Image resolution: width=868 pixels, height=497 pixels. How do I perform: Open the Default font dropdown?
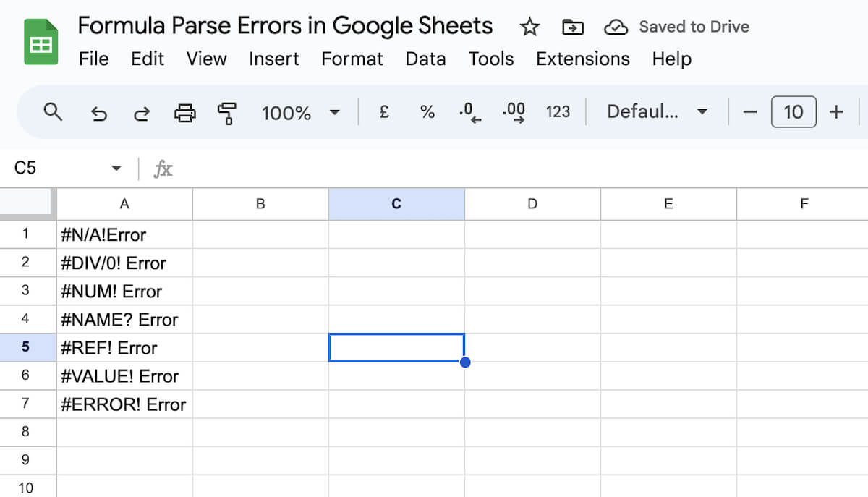coord(657,112)
